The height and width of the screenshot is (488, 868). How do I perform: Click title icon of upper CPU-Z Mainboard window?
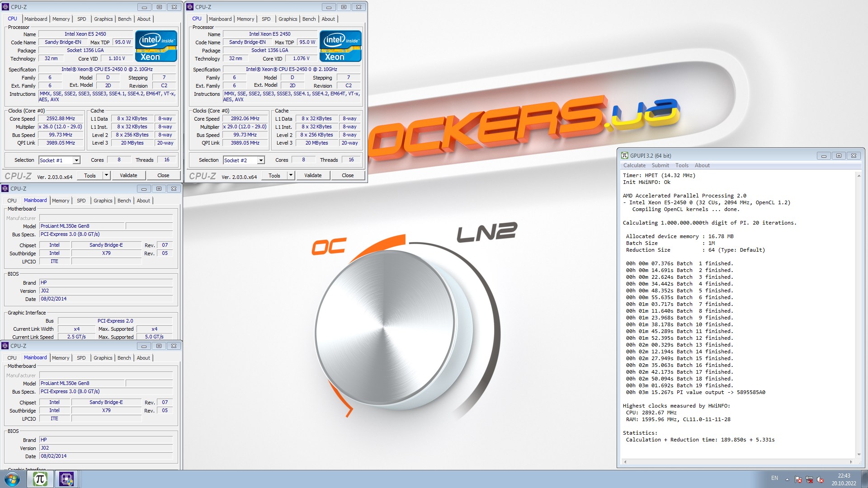coord(5,188)
